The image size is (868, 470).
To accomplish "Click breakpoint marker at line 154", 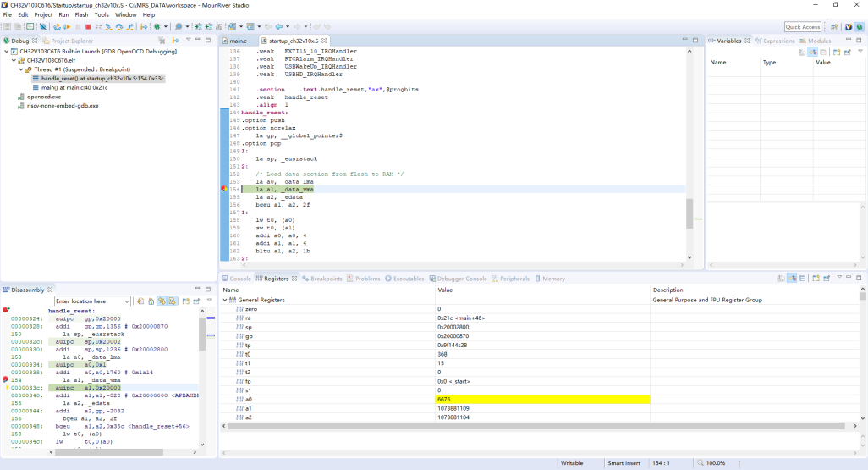I will pos(223,189).
